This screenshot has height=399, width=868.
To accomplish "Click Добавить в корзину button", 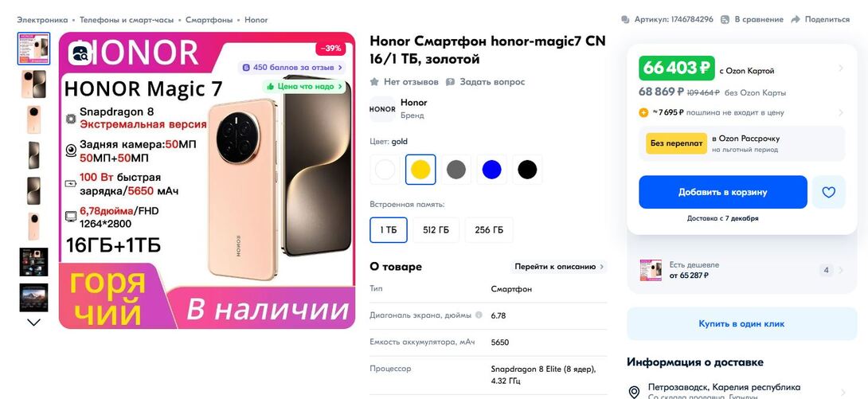I will (723, 192).
